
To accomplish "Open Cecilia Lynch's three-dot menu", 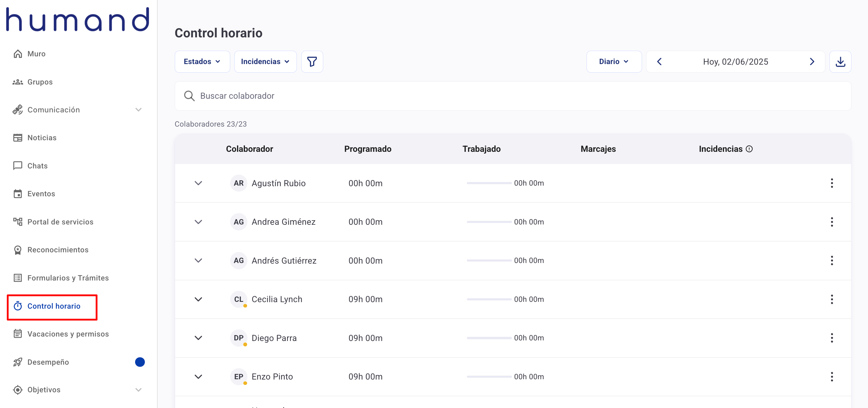I will [x=832, y=299].
